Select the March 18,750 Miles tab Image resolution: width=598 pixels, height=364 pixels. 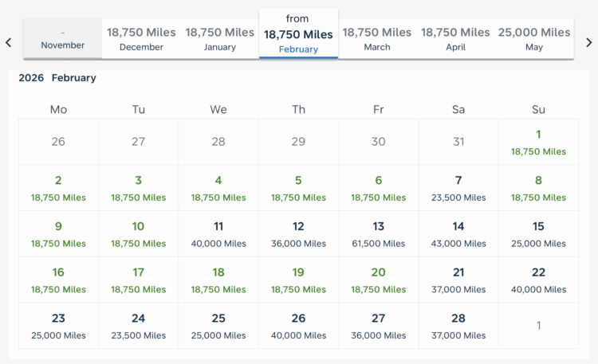pyautogui.click(x=377, y=38)
